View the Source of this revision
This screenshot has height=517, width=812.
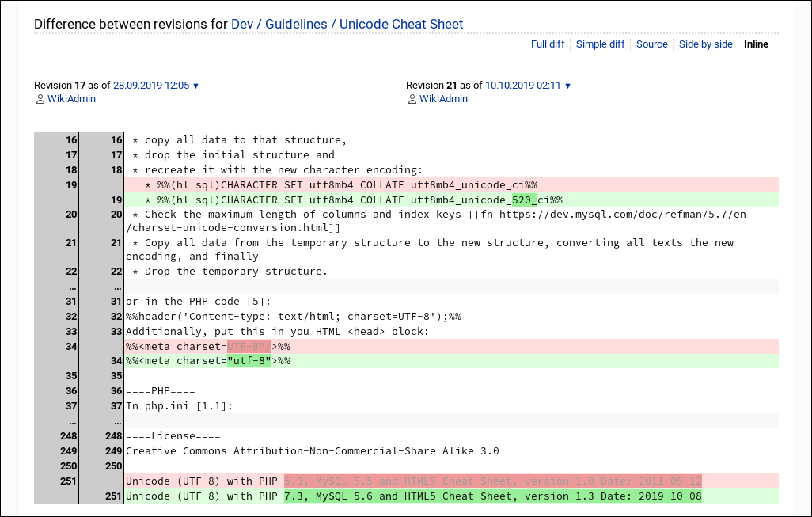651,44
